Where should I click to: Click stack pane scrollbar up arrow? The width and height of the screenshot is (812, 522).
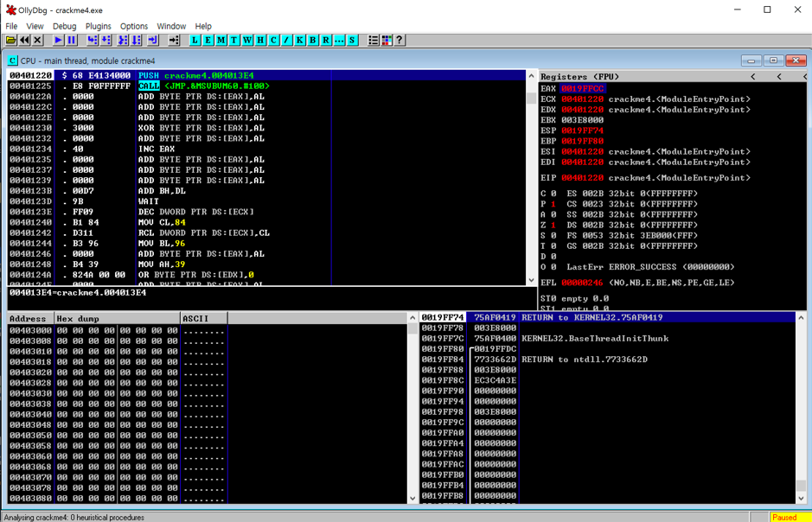(801, 318)
